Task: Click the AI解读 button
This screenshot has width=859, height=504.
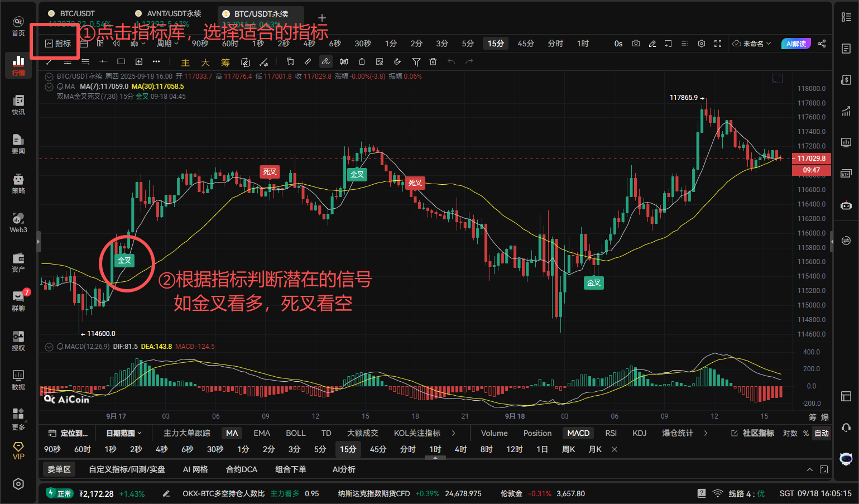Action: pos(796,44)
